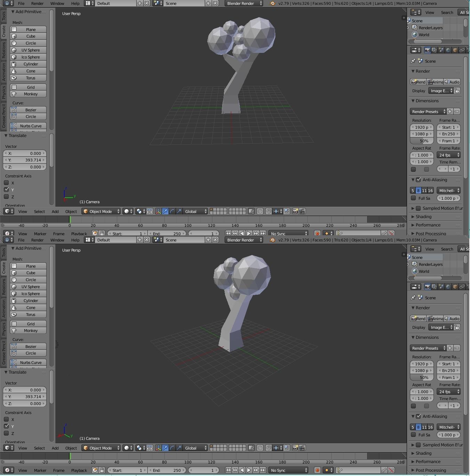The image size is (470, 476).
Task: Open object properties tab icon in top window
Action: click(x=455, y=50)
